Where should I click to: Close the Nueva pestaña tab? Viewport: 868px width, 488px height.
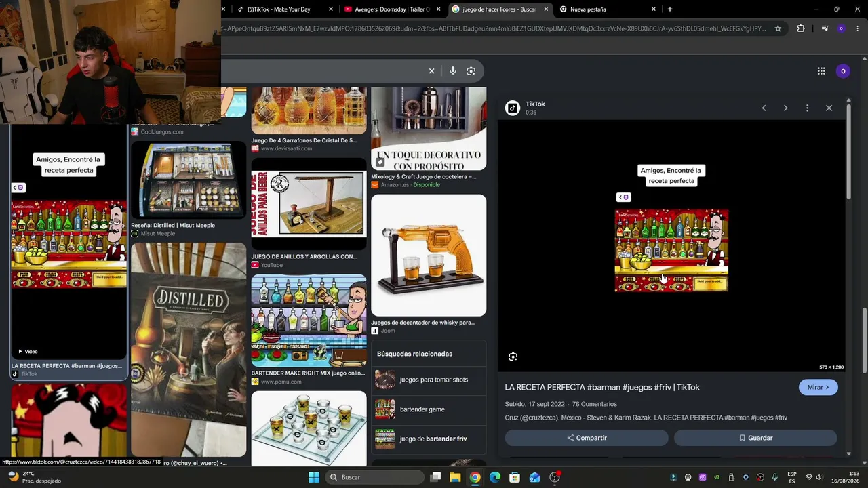pyautogui.click(x=654, y=9)
